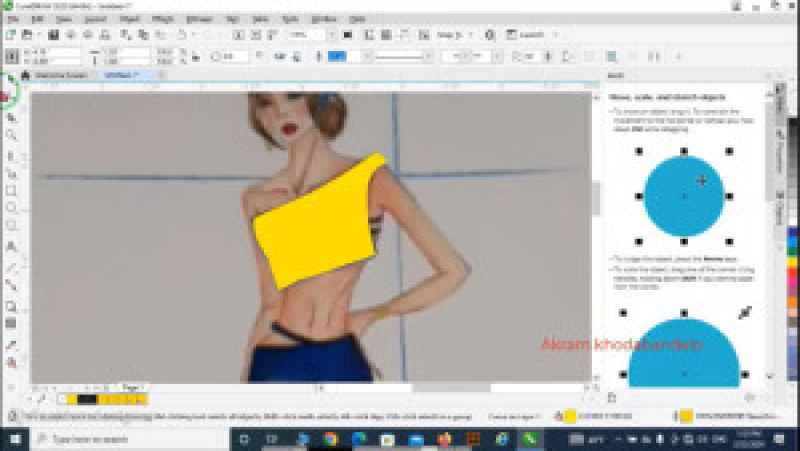Viewport: 800px width, 451px height.
Task: Open Microsoft Edge from the taskbar
Action: click(x=359, y=439)
